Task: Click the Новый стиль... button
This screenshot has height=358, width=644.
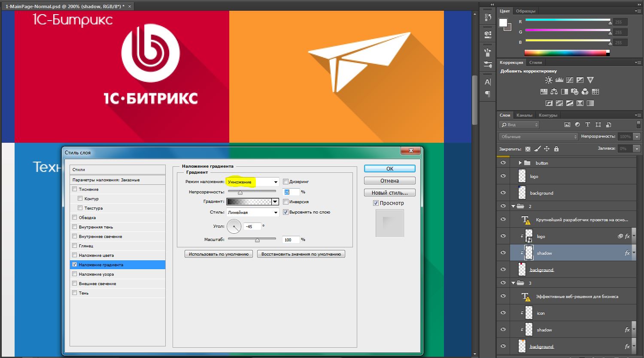Action: click(x=390, y=193)
